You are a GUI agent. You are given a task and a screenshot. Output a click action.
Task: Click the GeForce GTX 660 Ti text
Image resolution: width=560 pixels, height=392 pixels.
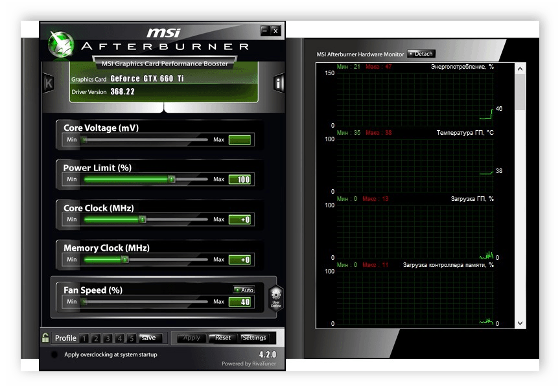click(147, 78)
